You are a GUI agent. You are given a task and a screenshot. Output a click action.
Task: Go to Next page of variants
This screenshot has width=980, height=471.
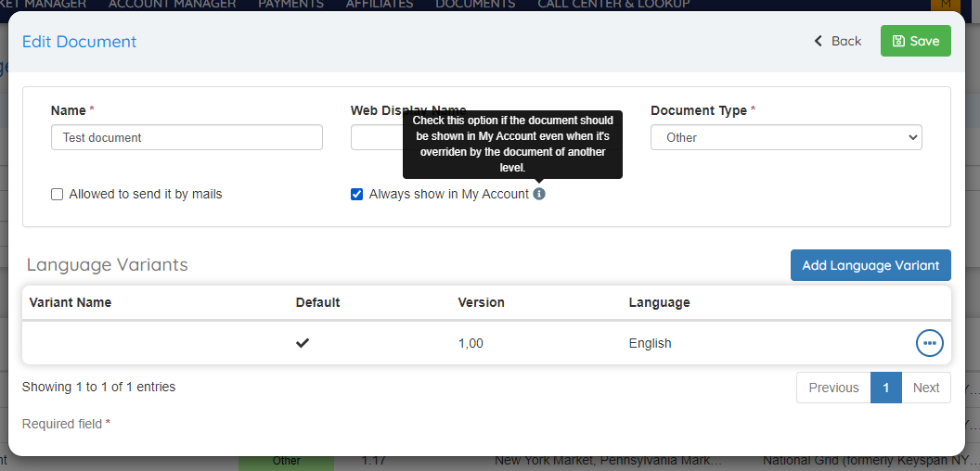[925, 388]
